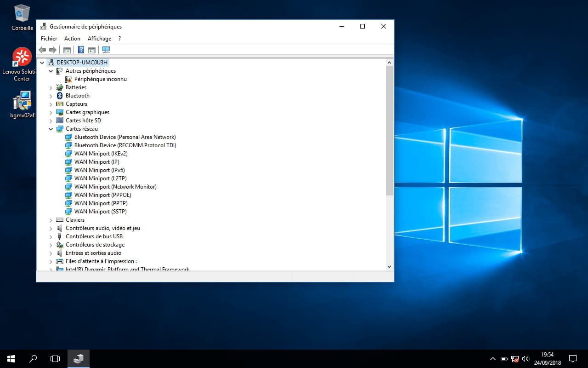Toggle the console tree pane toolbar icon

67,50
